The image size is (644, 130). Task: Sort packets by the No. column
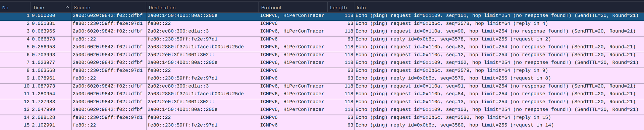point(15,7)
